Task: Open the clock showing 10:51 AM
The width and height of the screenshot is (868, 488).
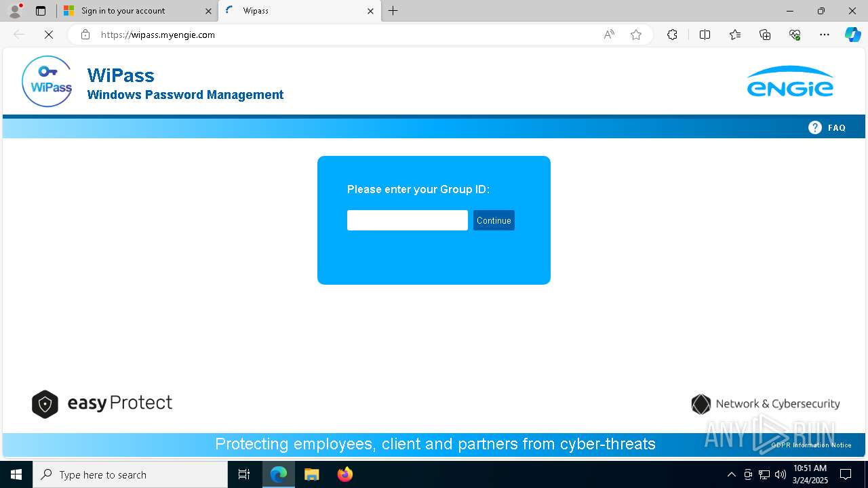Action: pyautogui.click(x=810, y=474)
